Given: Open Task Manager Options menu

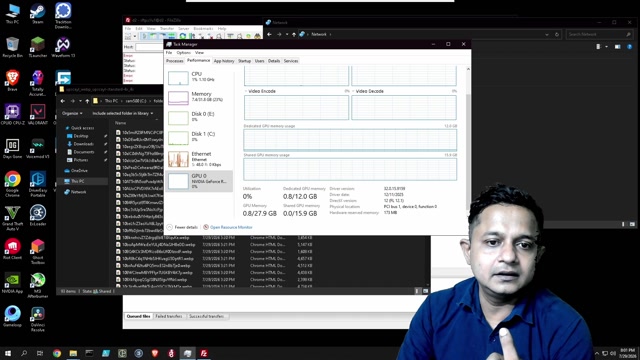Looking at the screenshot, I should pos(184,53).
